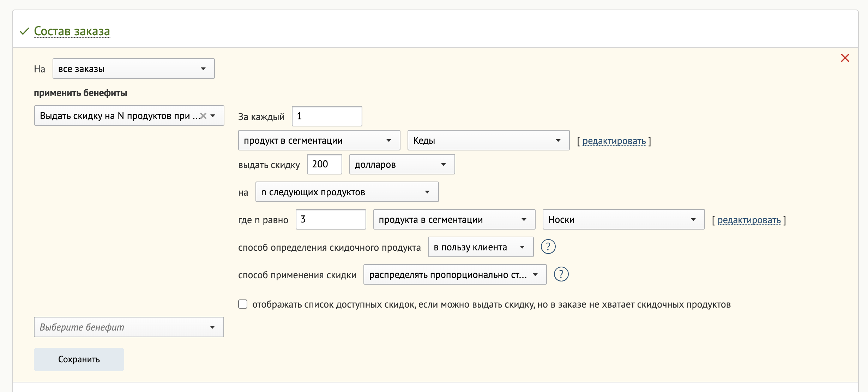Open the 'Носки' segment dropdown

[623, 219]
